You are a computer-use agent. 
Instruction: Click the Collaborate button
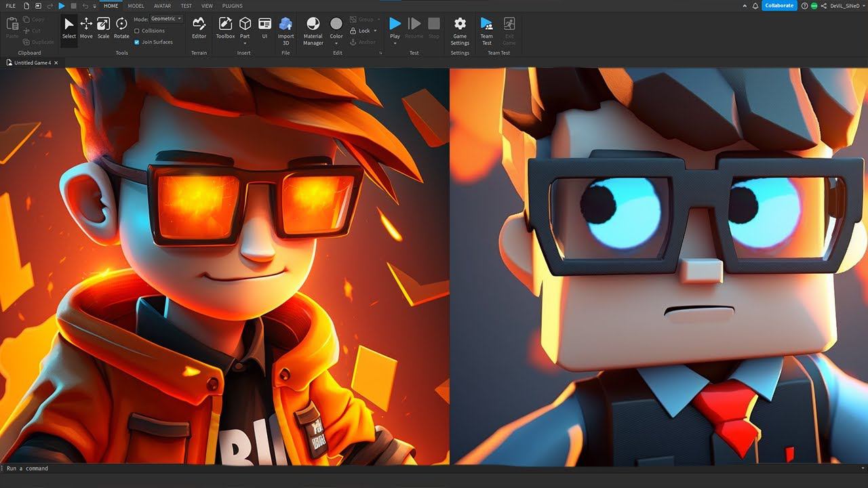coord(779,5)
